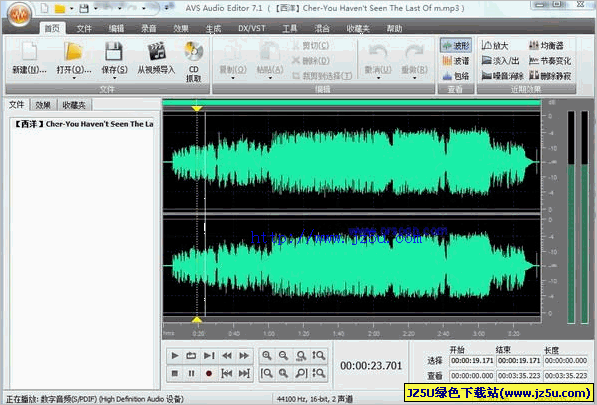Pause playback with the Pause button
The width and height of the screenshot is (597, 405).
192,373
